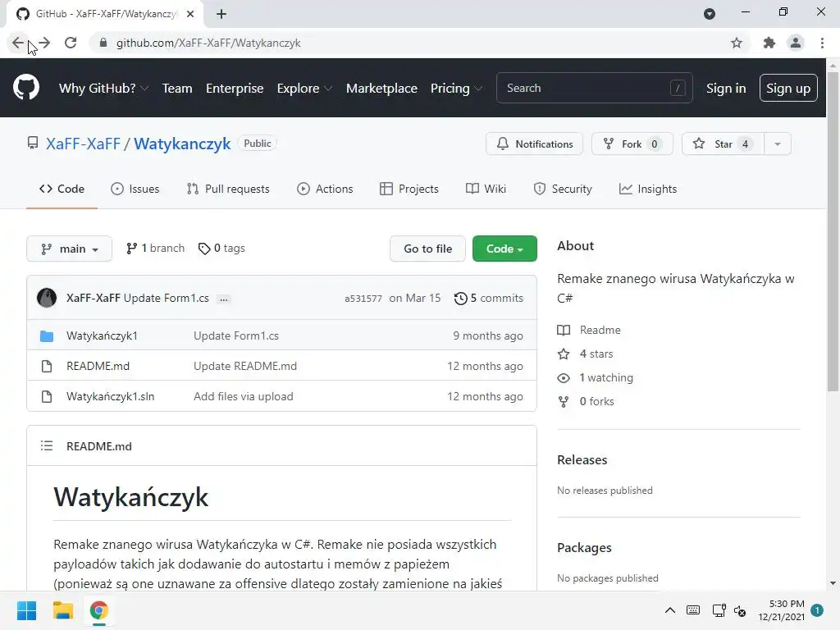Focus the GitHub search box

(x=595, y=88)
